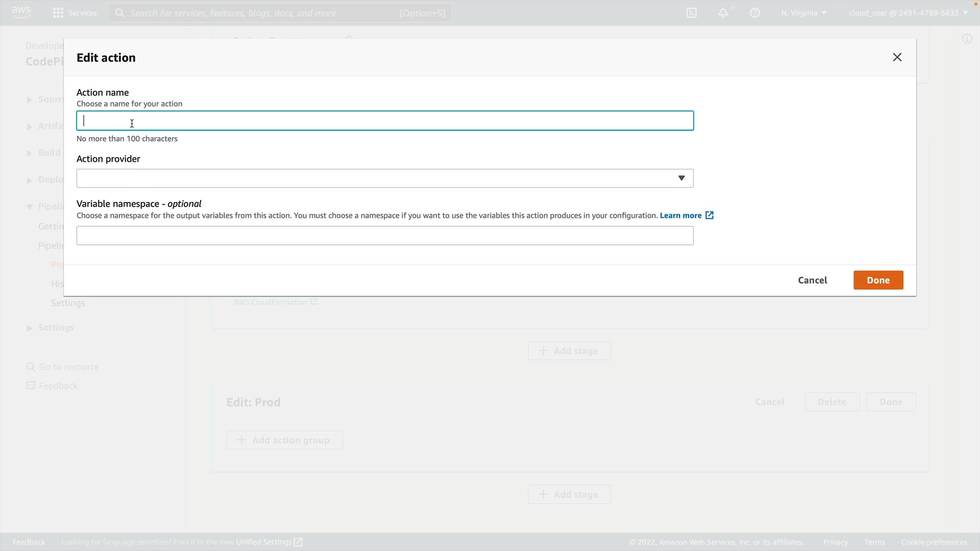The image size is (980, 551).
Task: Click the info panel icon at right edge
Action: [967, 39]
